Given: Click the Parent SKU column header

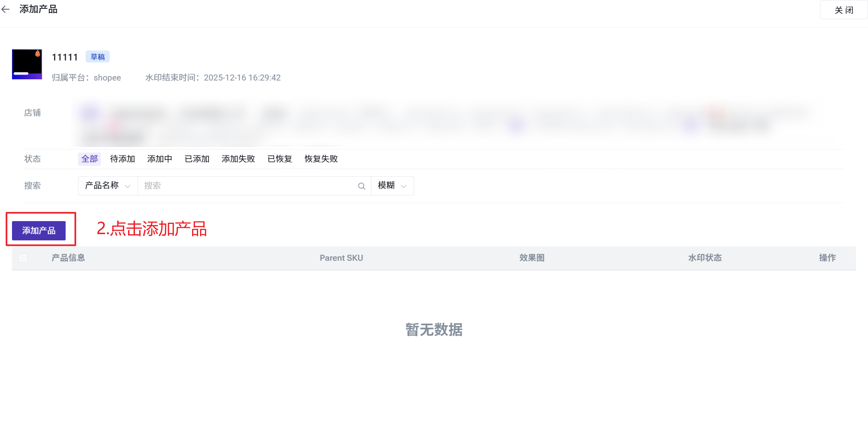Looking at the screenshot, I should [x=341, y=258].
